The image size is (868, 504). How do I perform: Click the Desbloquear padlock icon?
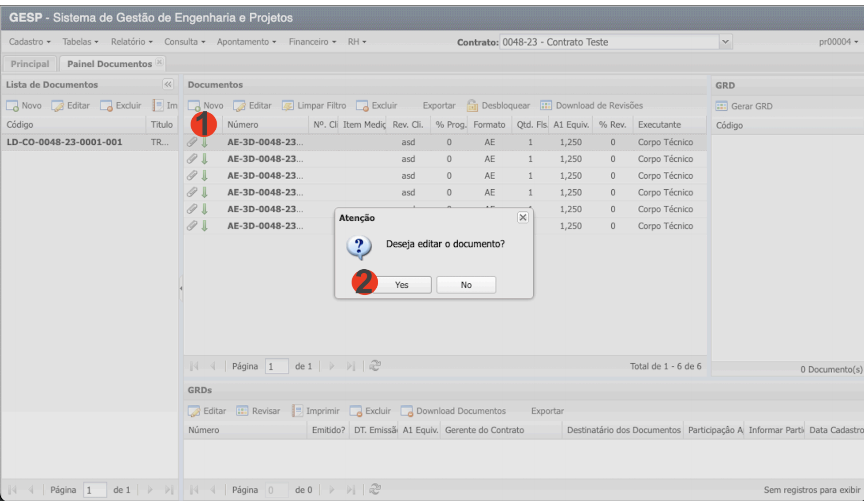(x=472, y=105)
